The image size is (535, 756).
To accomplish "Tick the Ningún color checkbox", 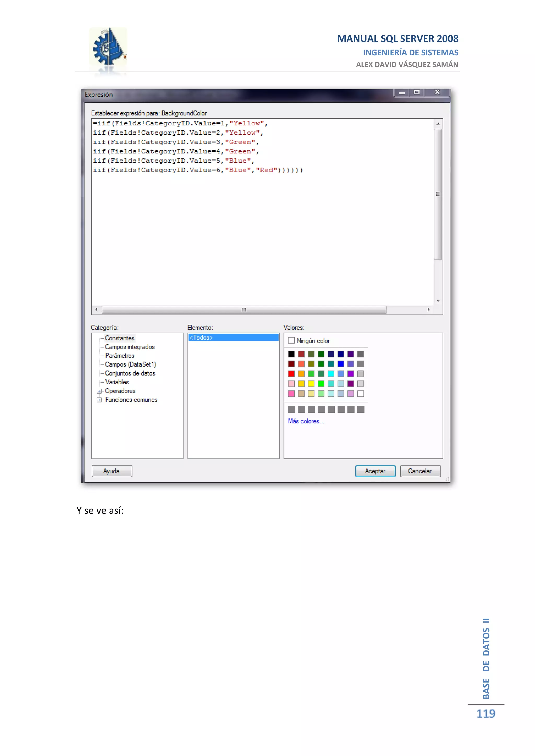I will (x=291, y=340).
